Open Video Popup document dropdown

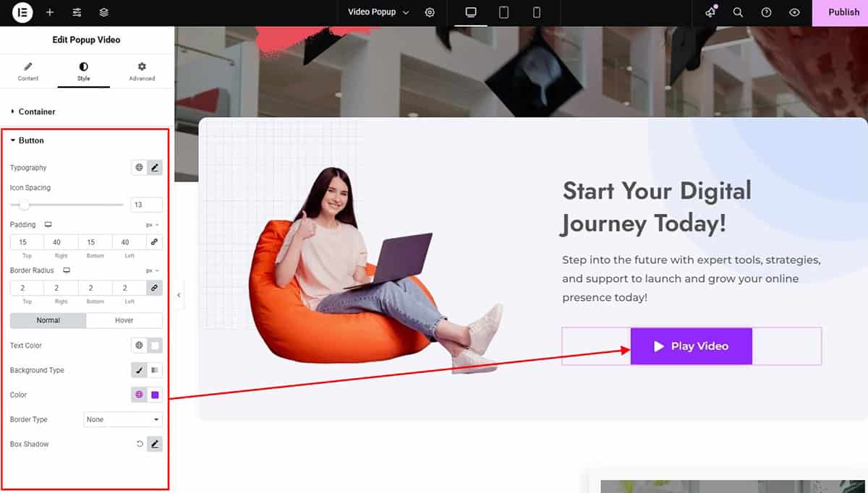[378, 12]
